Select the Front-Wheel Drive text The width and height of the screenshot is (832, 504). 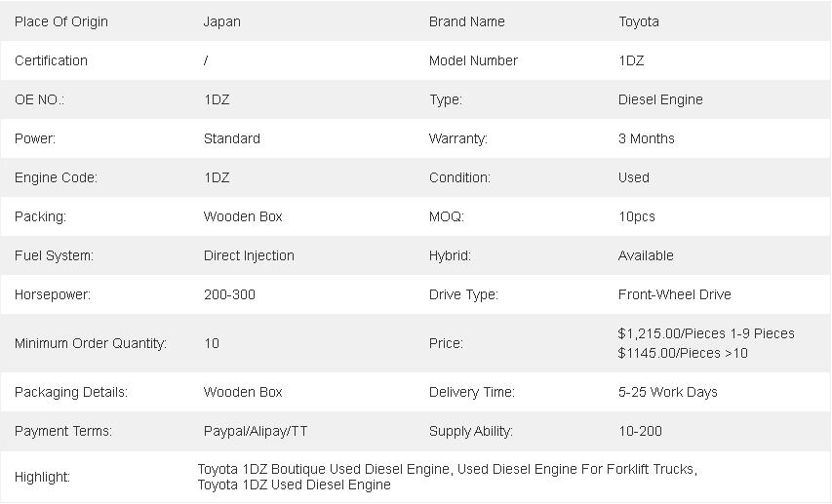pos(674,294)
